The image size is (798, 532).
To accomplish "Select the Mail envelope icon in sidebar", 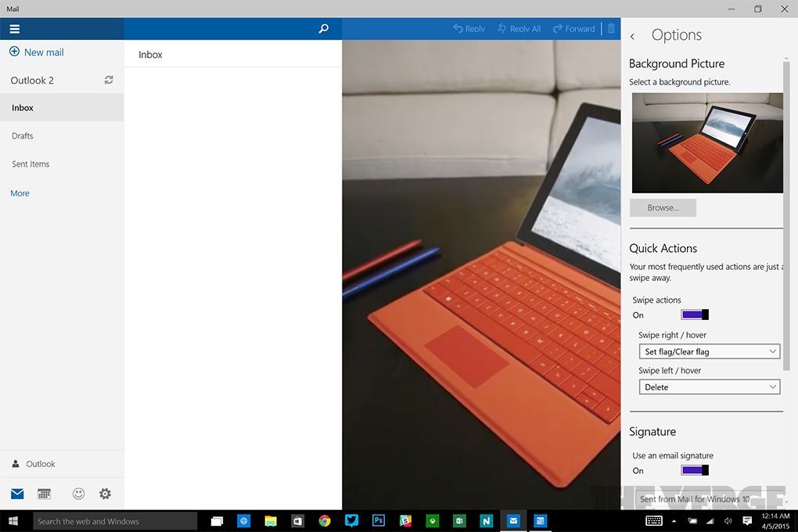I will (16, 493).
